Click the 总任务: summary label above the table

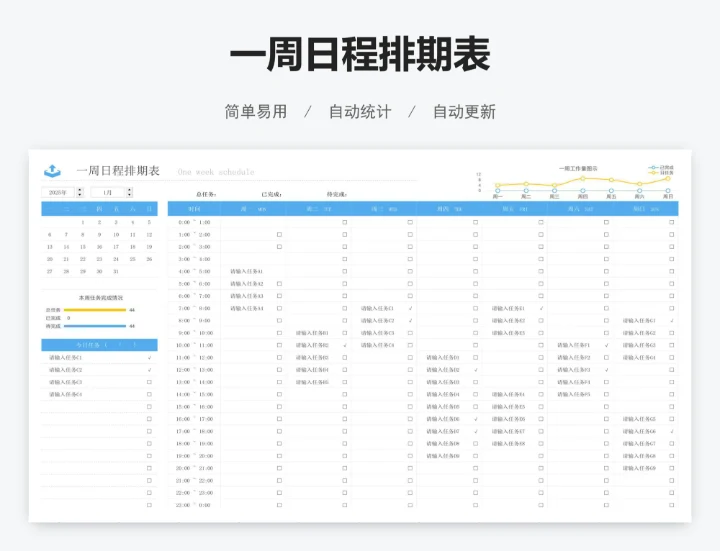coord(206,195)
